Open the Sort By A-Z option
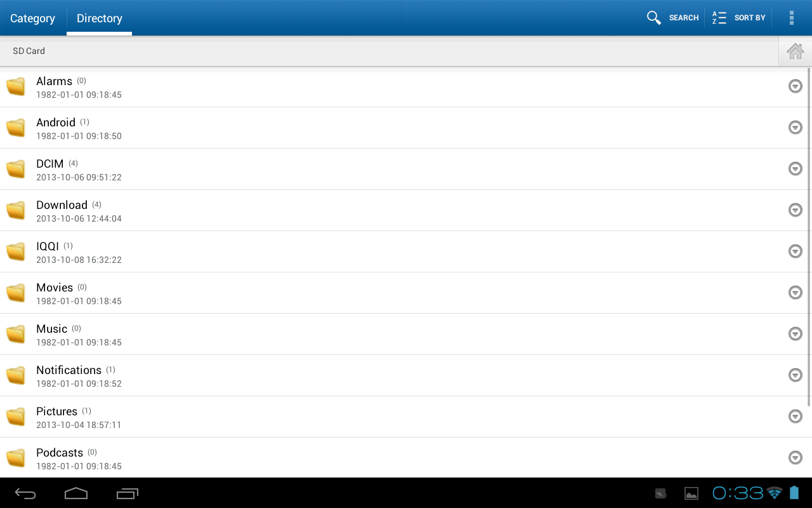812x508 pixels. click(738, 18)
